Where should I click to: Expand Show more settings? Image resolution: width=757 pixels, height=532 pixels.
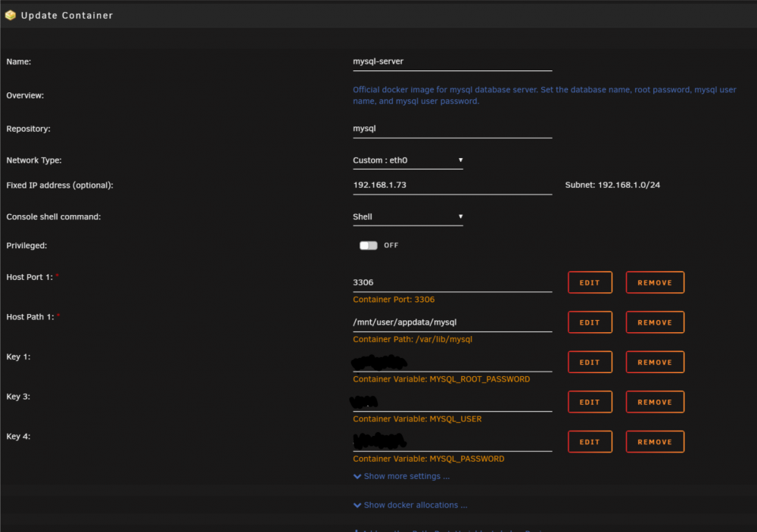[x=402, y=477]
